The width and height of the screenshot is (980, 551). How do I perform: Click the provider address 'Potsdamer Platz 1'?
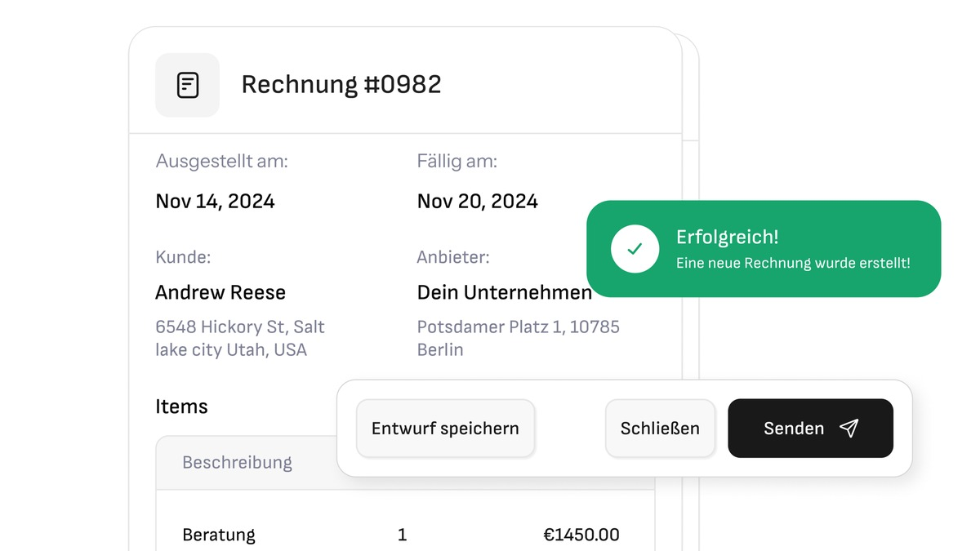[x=518, y=338]
